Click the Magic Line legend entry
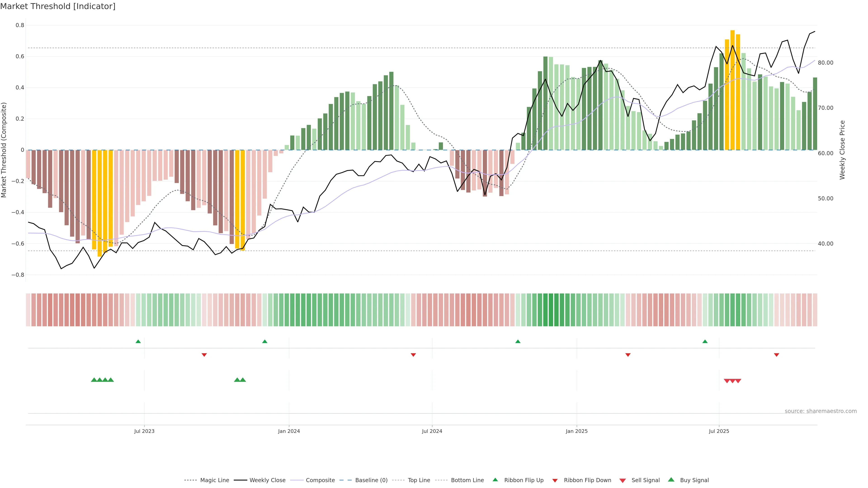The image size is (868, 488). (214, 480)
